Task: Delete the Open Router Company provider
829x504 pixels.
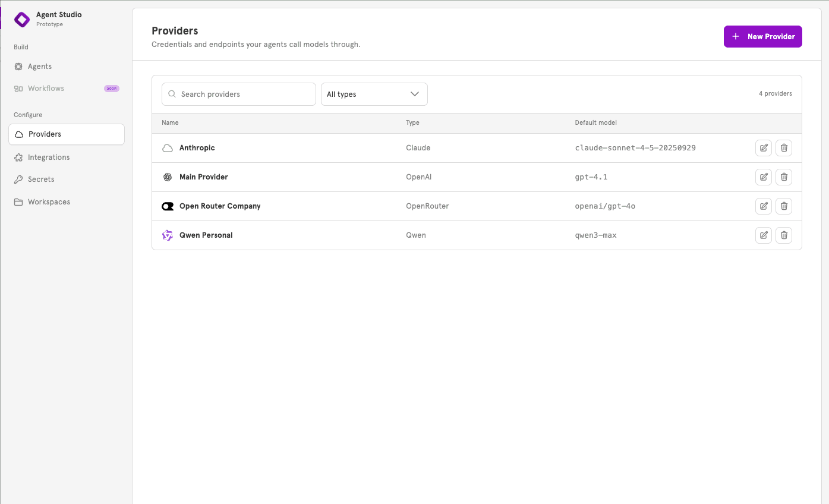Action: coord(784,206)
